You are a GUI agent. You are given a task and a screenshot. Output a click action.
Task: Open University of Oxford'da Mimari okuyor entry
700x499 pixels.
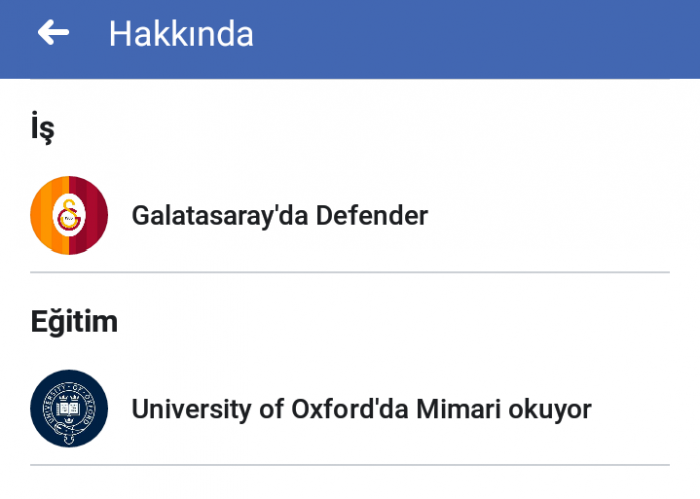350,408
